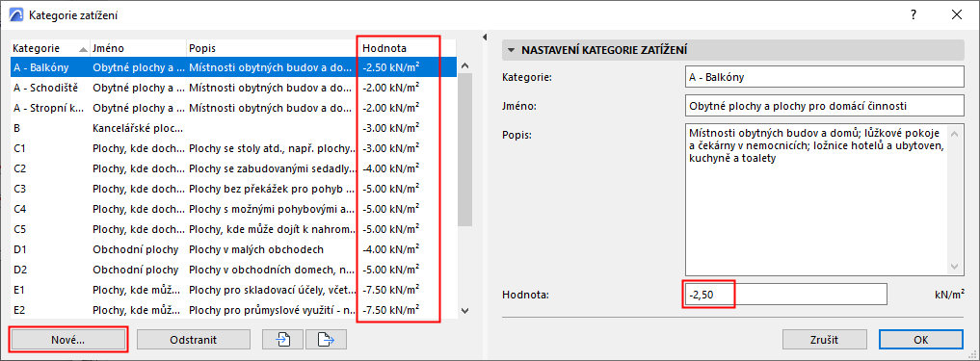Sort list by the Jméno column header
Screen dimensions: 980x361
(x=138, y=48)
